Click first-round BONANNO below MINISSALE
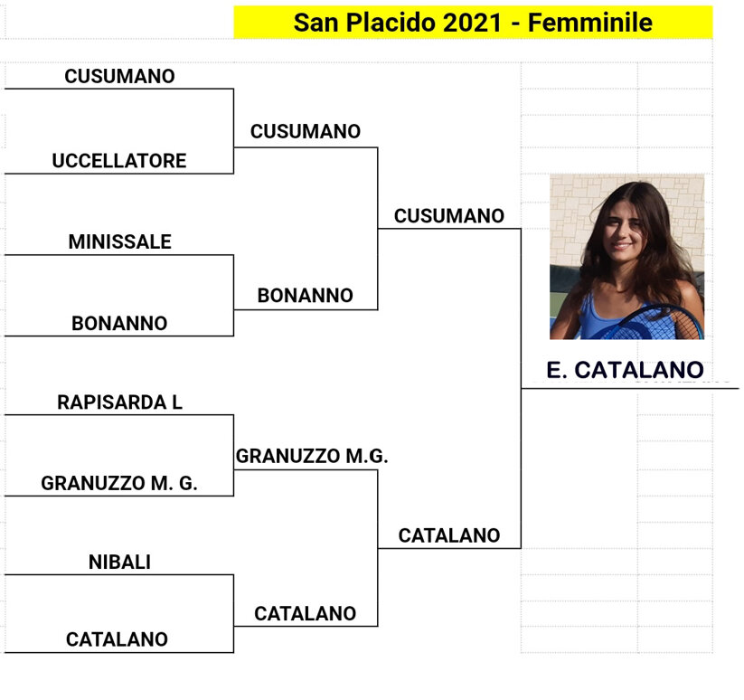 [x=119, y=324]
